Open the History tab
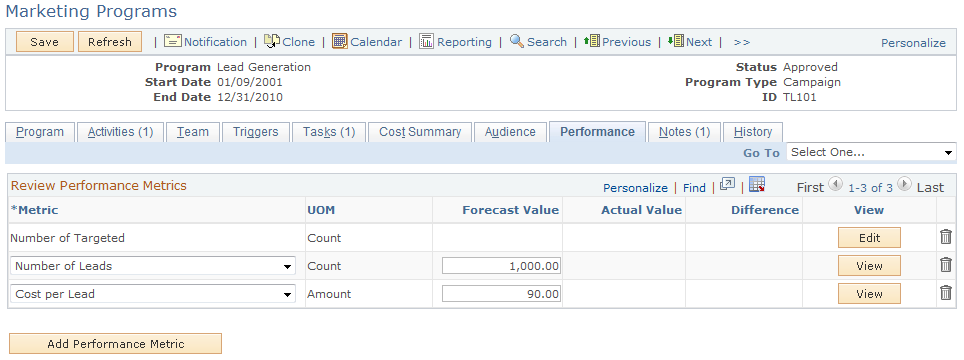This screenshot has width=964, height=360. pos(753,132)
